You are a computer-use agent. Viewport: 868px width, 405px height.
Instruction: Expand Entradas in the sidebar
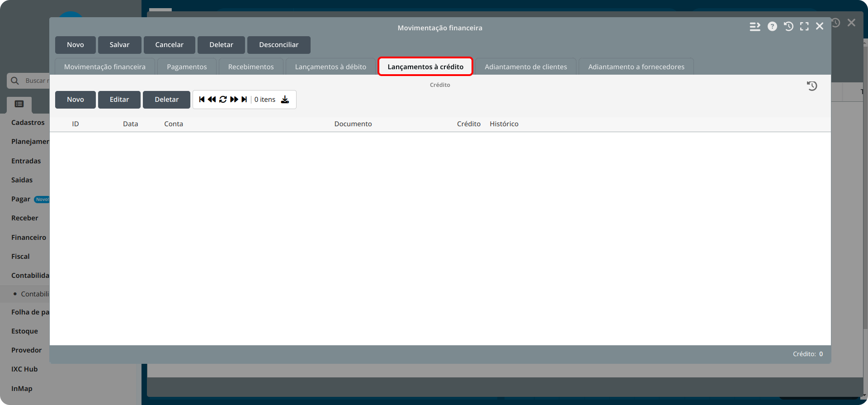[x=26, y=161]
